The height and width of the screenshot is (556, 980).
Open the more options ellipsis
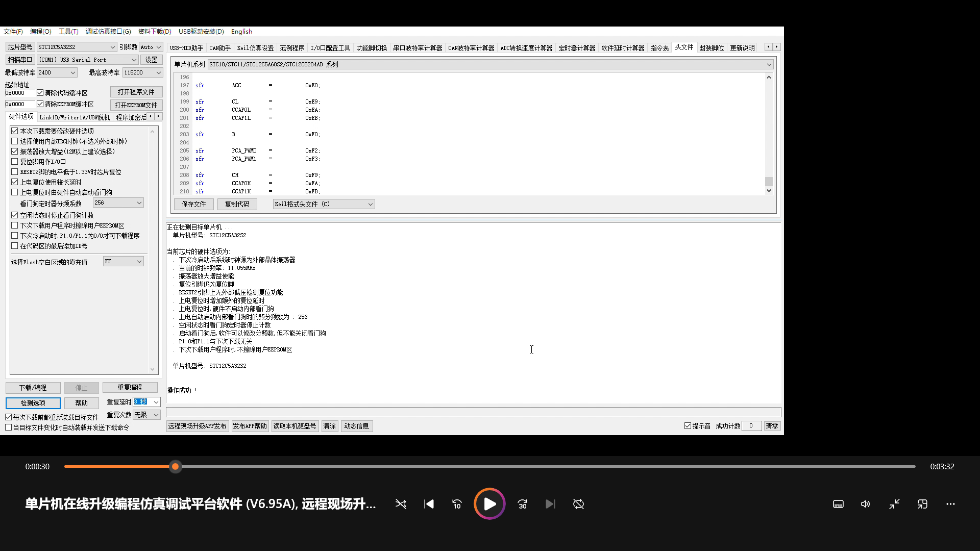[x=950, y=504]
